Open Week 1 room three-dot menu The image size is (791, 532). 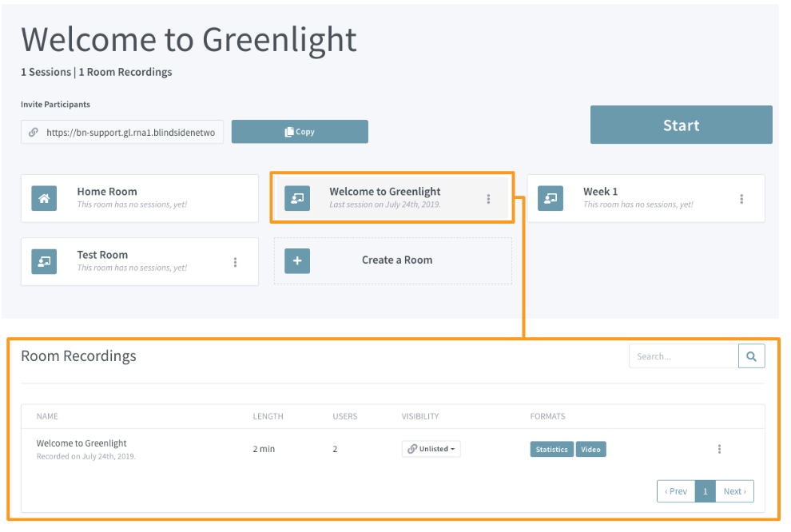click(x=741, y=199)
